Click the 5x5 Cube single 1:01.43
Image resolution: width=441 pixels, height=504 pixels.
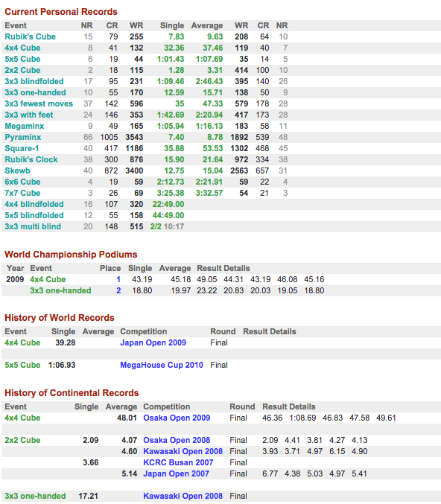coord(171,59)
